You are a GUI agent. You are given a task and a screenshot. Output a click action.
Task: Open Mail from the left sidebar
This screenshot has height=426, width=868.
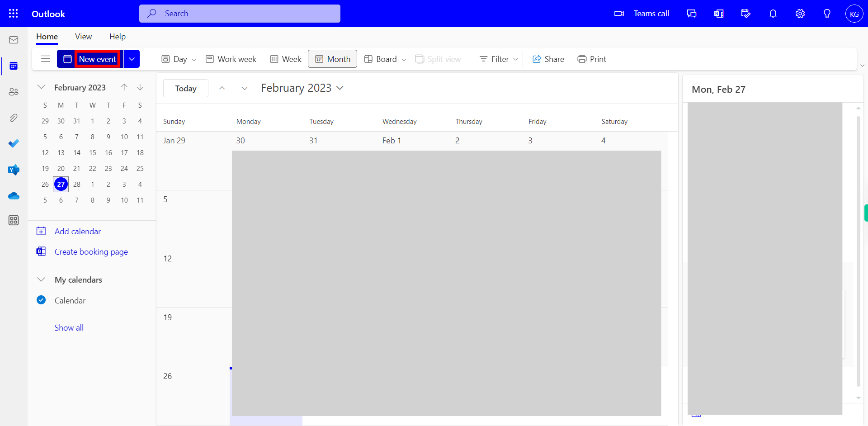click(14, 40)
